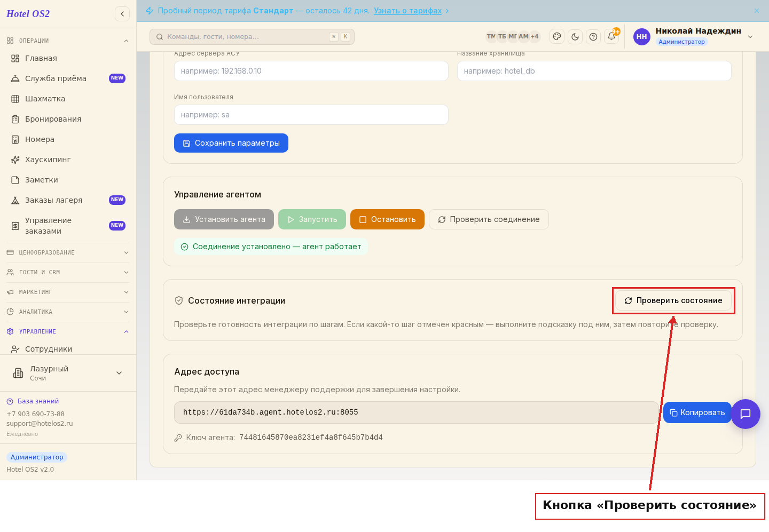Viewport: 769px width, 532px height.
Task: Click the Имя пользователя input field
Action: click(311, 115)
